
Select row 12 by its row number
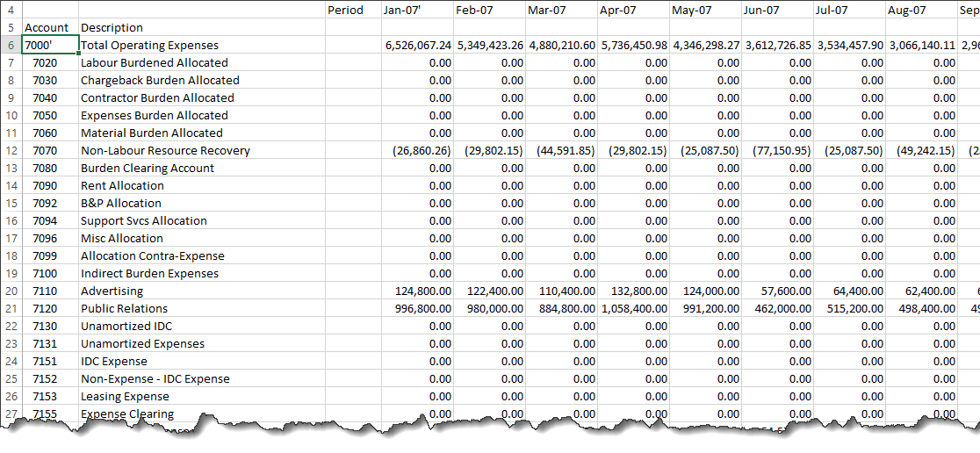[11, 150]
